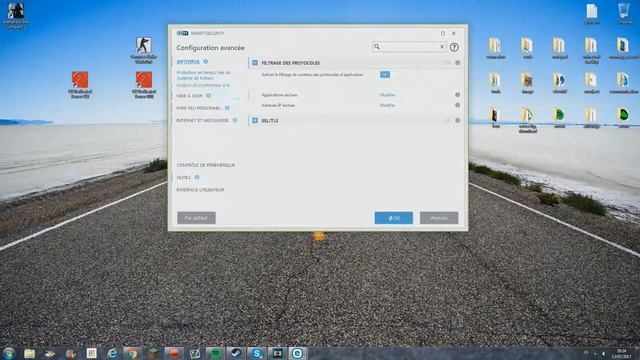Open File Explorer folder in taskbar
The height and width of the screenshot is (360, 640).
click(29, 353)
